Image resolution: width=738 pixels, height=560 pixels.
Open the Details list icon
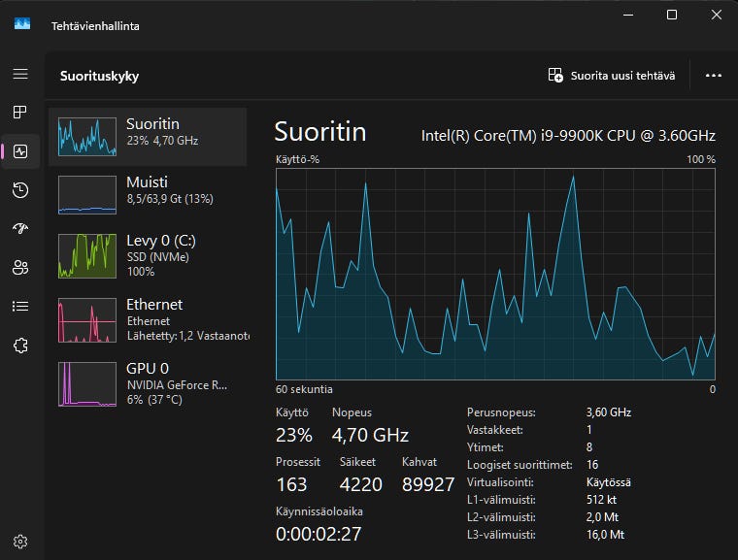click(20, 307)
